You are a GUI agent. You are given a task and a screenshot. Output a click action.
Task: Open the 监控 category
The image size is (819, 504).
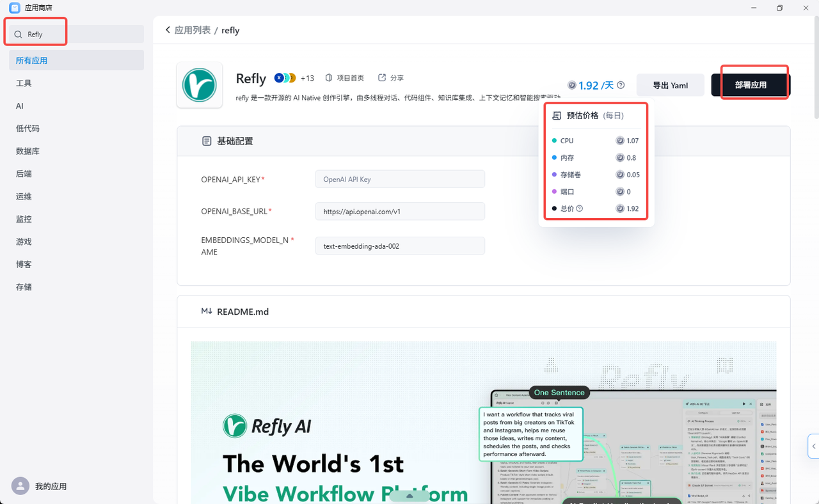tap(76, 219)
